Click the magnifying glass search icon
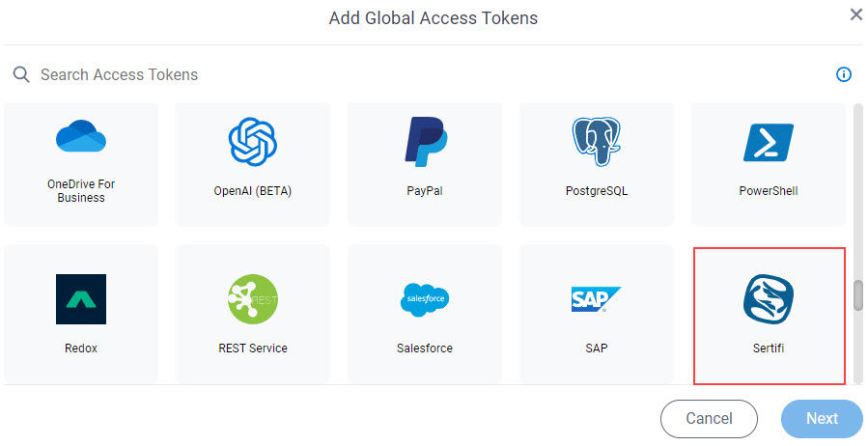This screenshot has width=868, height=446. [x=21, y=74]
